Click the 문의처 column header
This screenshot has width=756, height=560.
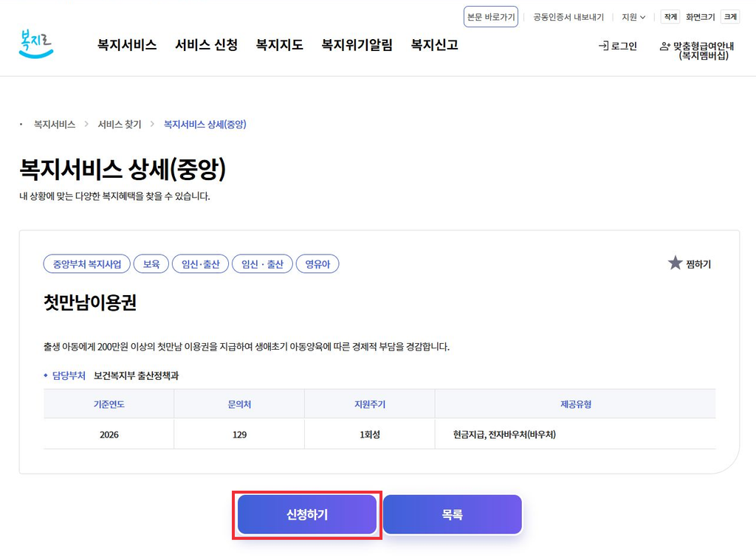(240, 404)
